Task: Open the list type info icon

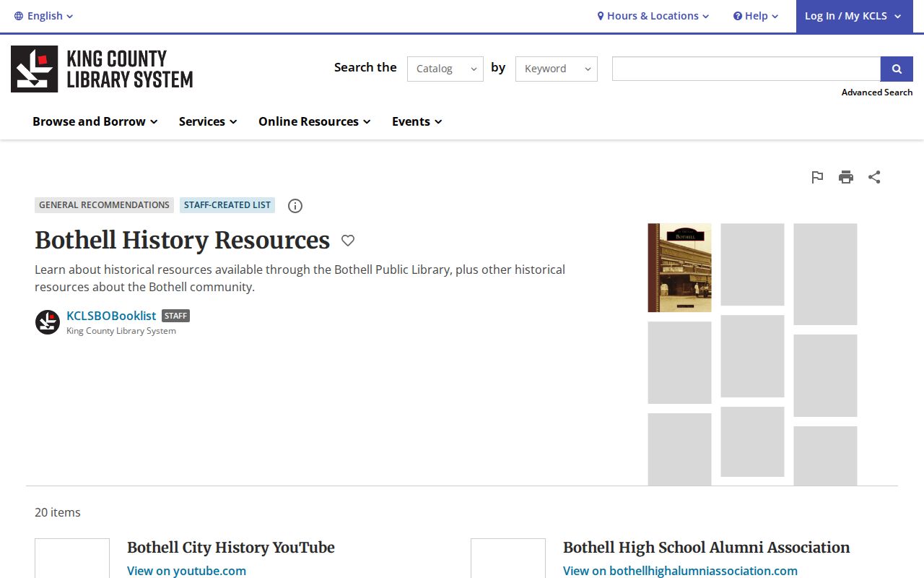Action: click(x=295, y=206)
